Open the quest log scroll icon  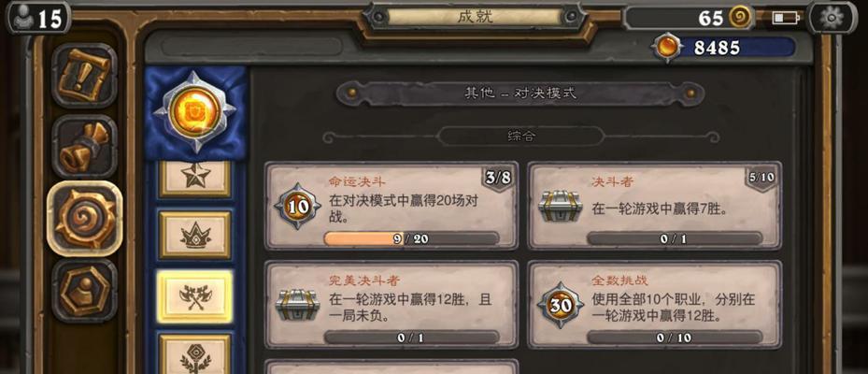tap(84, 76)
